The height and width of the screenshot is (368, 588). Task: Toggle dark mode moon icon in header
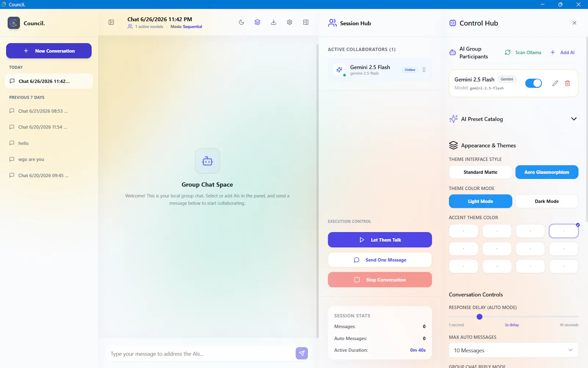click(x=241, y=22)
